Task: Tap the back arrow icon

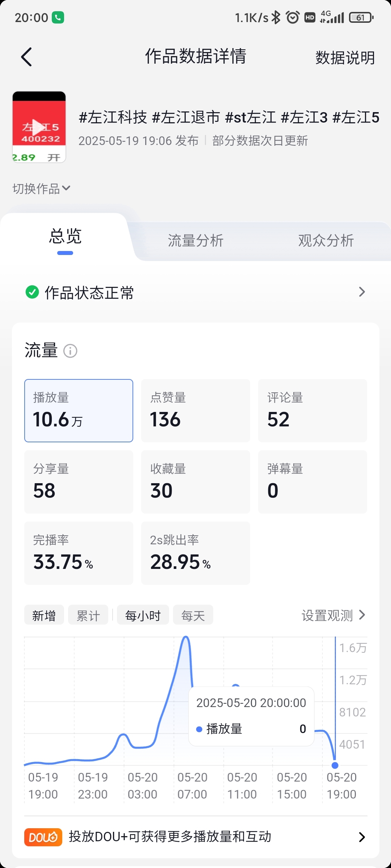Action: point(26,57)
